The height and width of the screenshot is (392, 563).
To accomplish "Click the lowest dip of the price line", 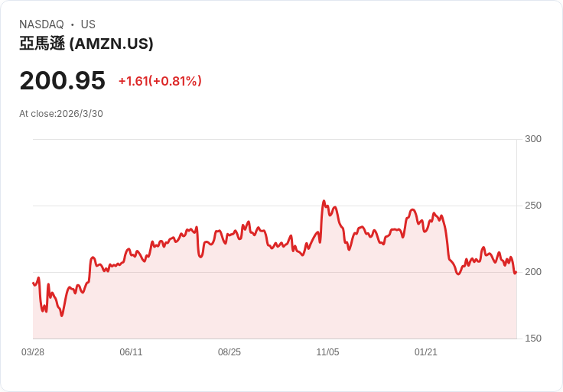I will point(62,316).
